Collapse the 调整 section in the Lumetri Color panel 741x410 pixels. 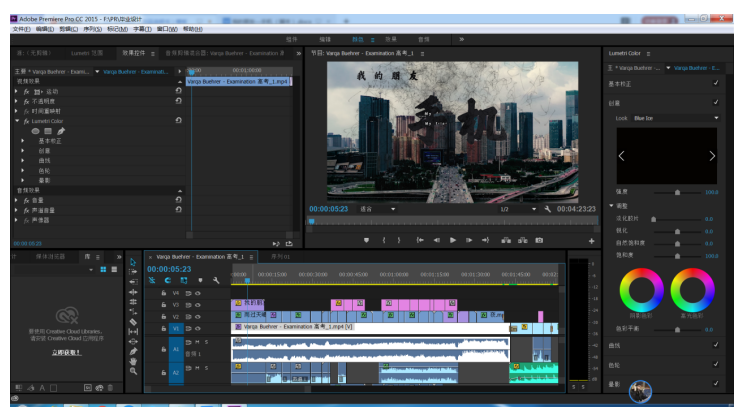tap(611, 206)
